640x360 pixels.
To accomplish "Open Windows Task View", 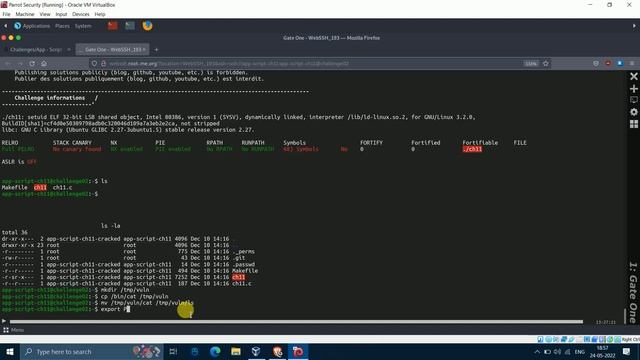I will [x=173, y=351].
